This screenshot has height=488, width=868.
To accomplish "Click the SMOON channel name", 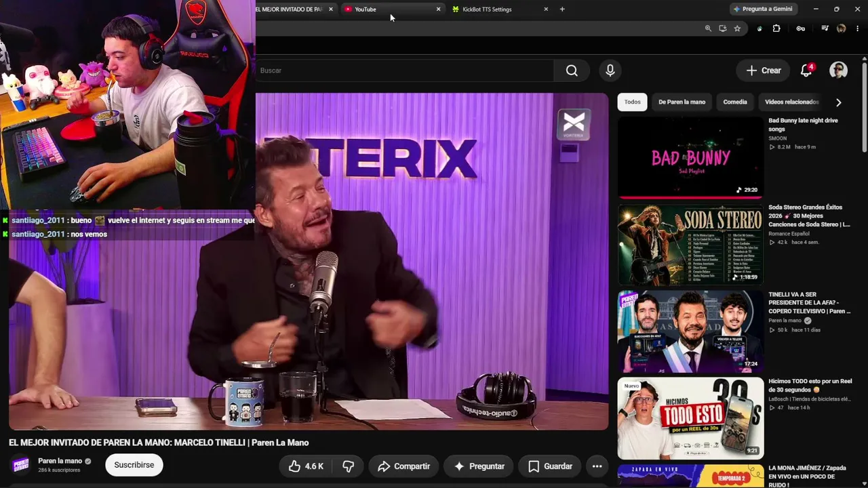I will point(777,138).
